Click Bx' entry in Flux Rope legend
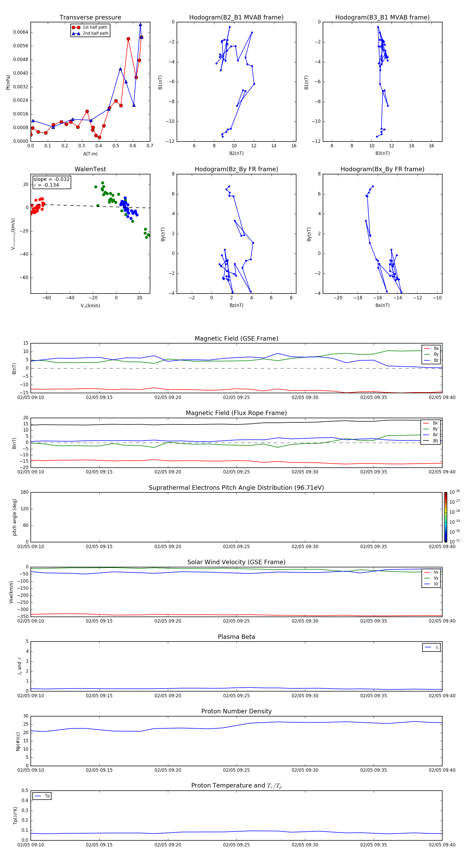 pyautogui.click(x=431, y=423)
